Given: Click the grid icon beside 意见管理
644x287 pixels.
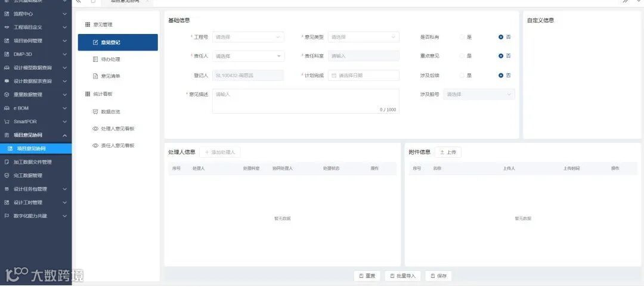Looking at the screenshot, I should tap(88, 25).
